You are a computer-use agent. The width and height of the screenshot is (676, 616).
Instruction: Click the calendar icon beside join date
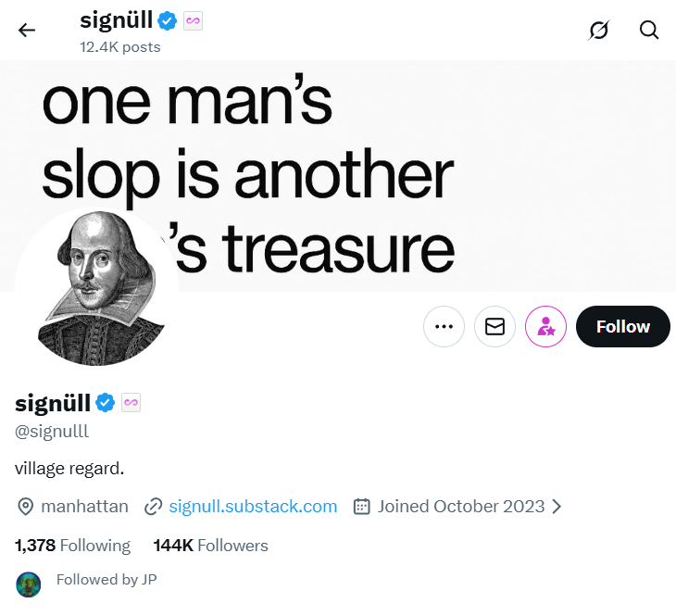362,507
